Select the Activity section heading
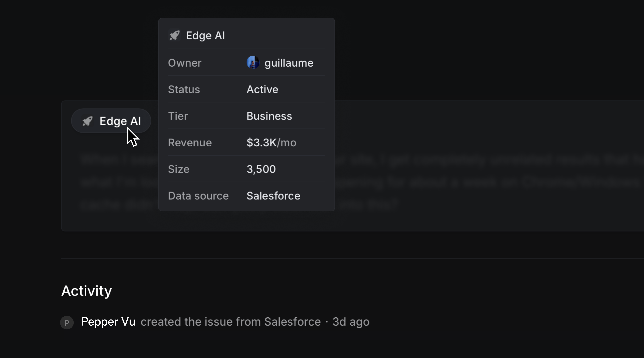The height and width of the screenshot is (358, 644). click(86, 291)
